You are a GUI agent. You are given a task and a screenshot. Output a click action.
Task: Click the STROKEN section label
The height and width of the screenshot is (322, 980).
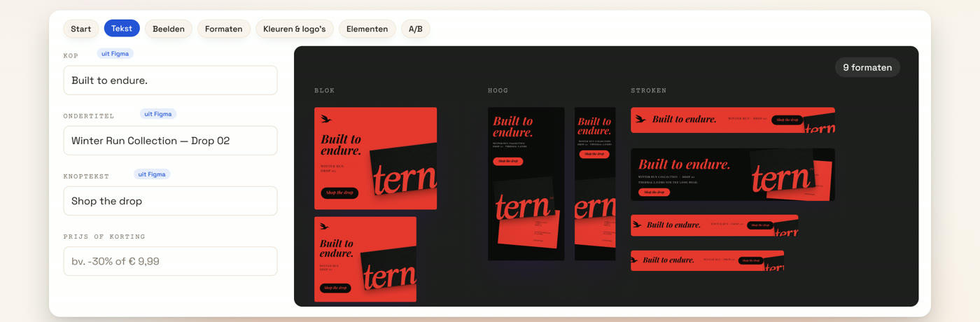point(648,90)
